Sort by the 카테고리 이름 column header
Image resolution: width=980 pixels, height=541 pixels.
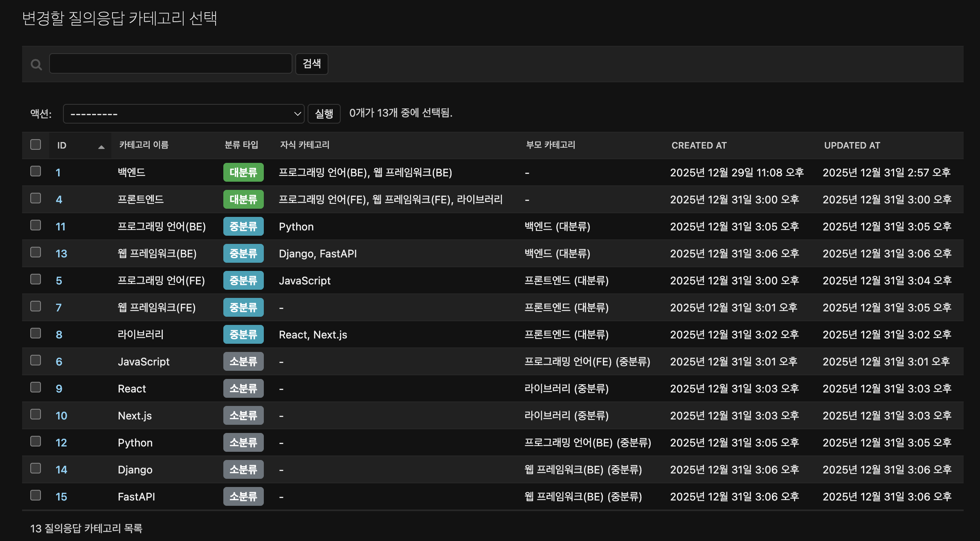point(144,145)
